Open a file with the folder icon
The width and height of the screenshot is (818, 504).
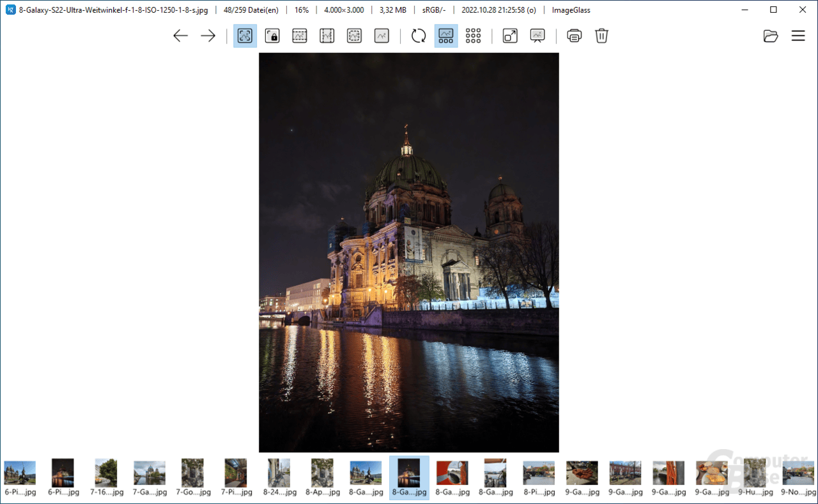tap(770, 36)
